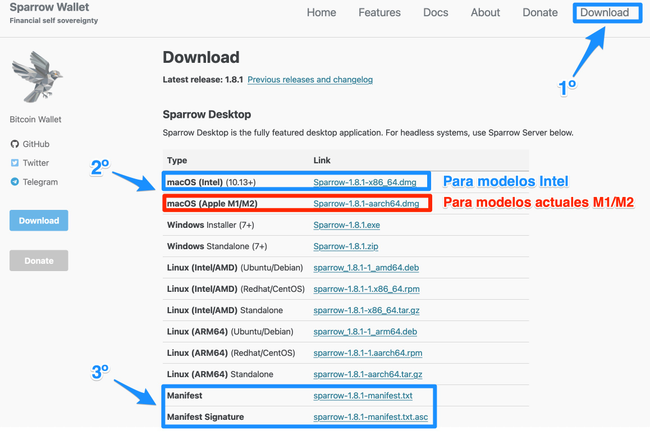Image resolution: width=650 pixels, height=440 pixels.
Task: Open the Home menu item
Action: [321, 13]
